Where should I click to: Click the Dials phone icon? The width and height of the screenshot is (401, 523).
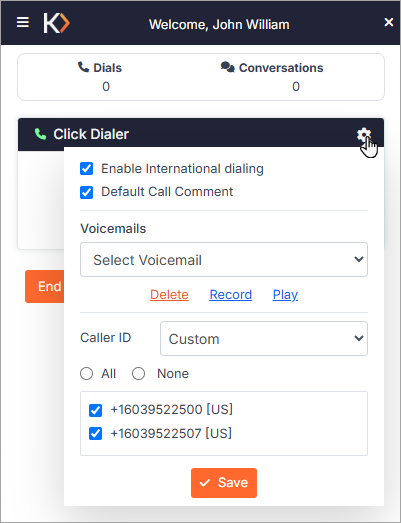(83, 67)
